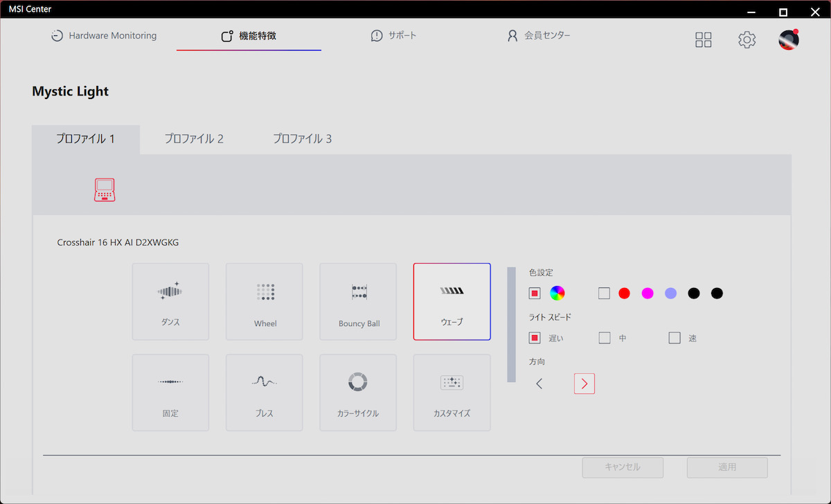Select the ブレス lighting effect
Image resolution: width=831 pixels, height=504 pixels.
point(265,393)
